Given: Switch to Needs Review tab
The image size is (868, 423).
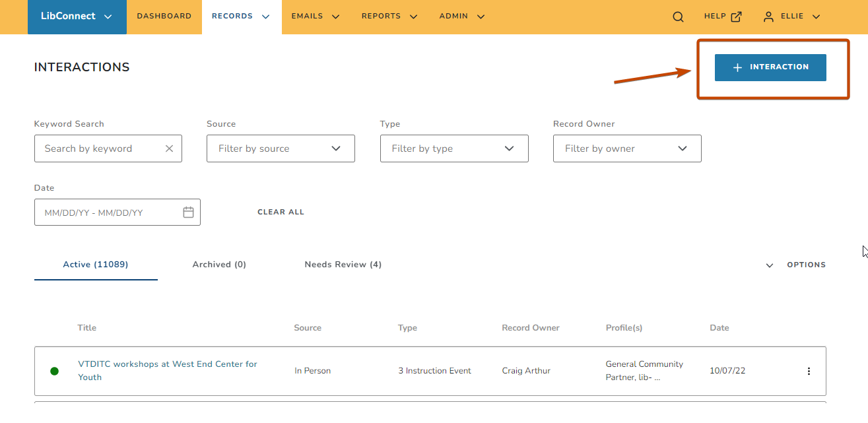Looking at the screenshot, I should click(x=343, y=265).
